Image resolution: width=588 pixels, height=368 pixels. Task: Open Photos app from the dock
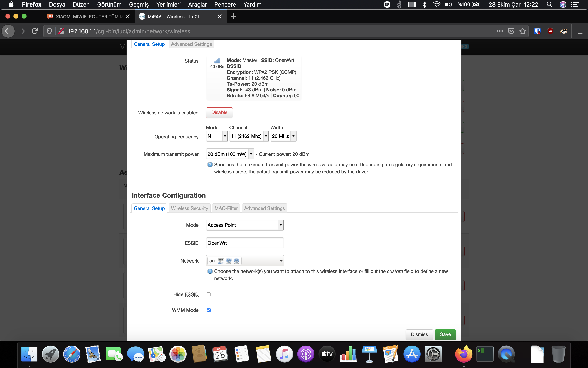[x=178, y=354]
